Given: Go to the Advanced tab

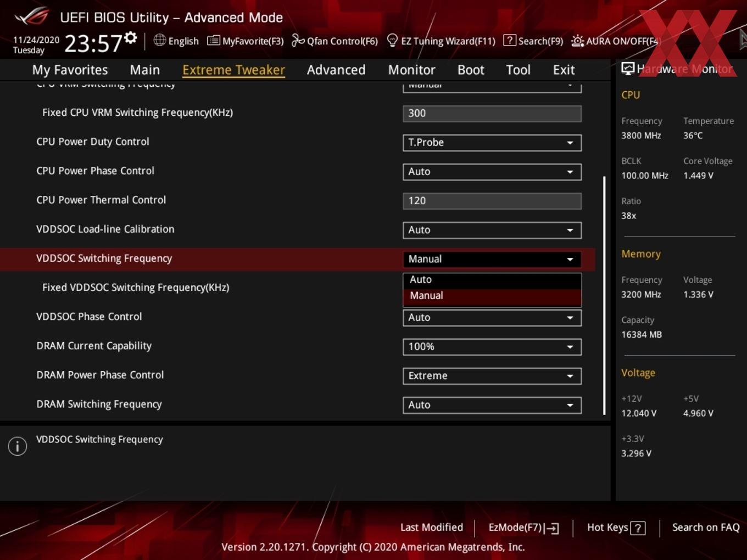Looking at the screenshot, I should pyautogui.click(x=336, y=70).
